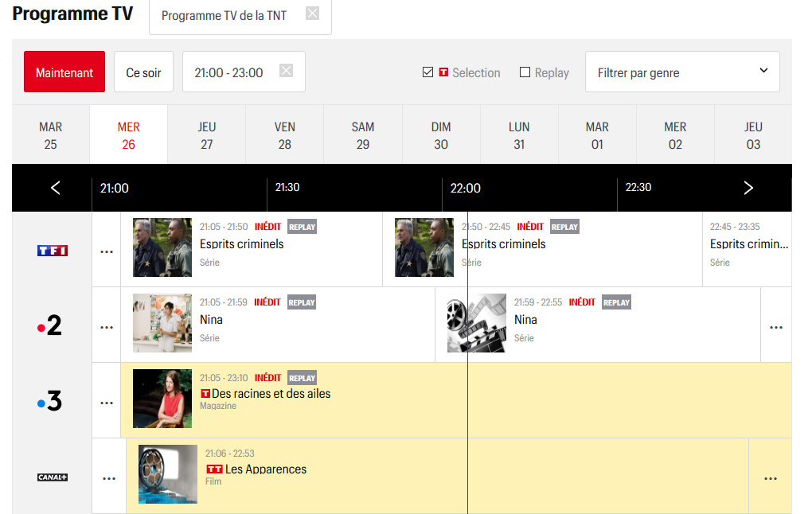The image size is (812, 514).
Task: Switch to the MAR 01 day tab
Action: click(597, 134)
